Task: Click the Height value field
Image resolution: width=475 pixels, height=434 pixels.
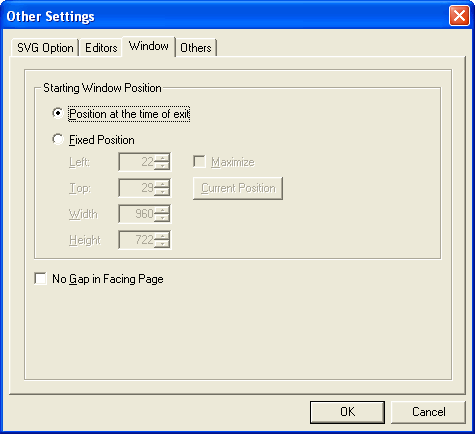Action: tap(137, 240)
